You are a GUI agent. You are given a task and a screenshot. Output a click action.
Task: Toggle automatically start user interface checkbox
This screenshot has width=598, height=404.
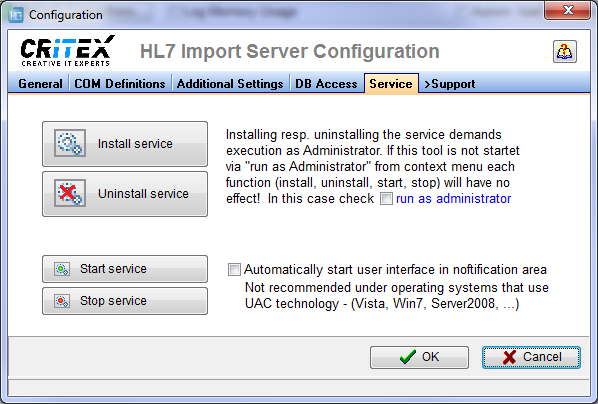coord(234,269)
